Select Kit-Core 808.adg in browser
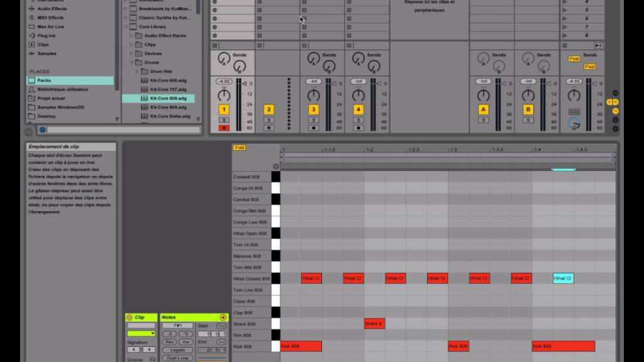Image resolution: width=644 pixels, height=362 pixels. (158, 99)
